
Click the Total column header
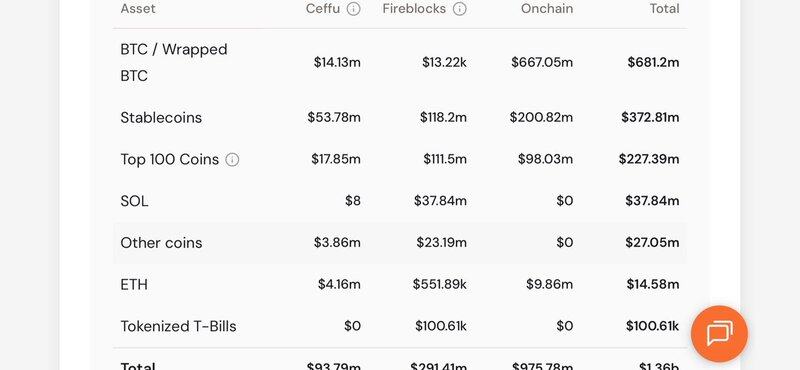click(x=664, y=9)
